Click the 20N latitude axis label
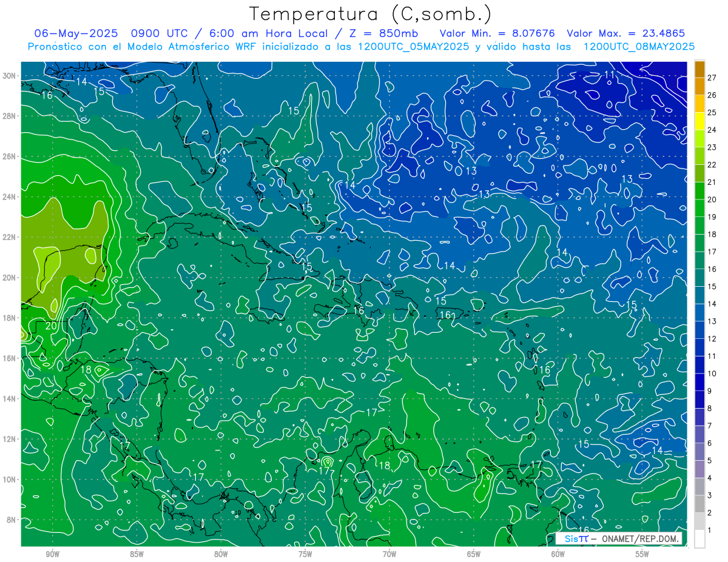 [x=8, y=278]
